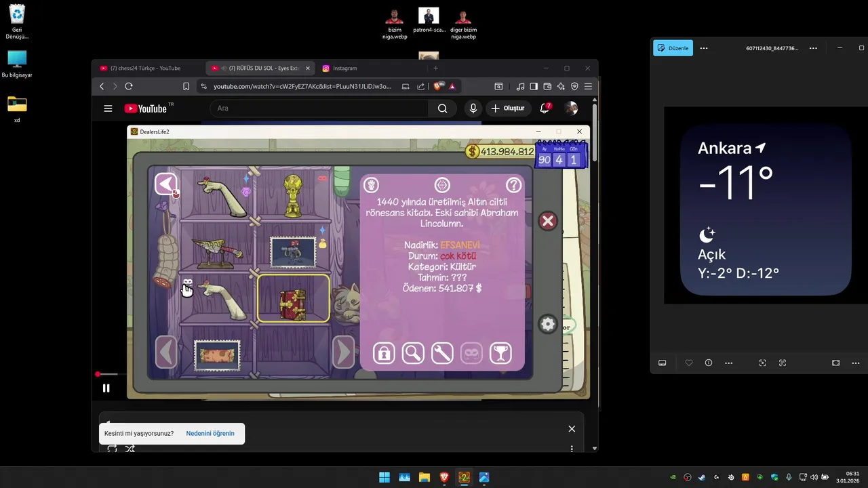Reload the page in Brave browser
The height and width of the screenshot is (488, 868).
(128, 86)
